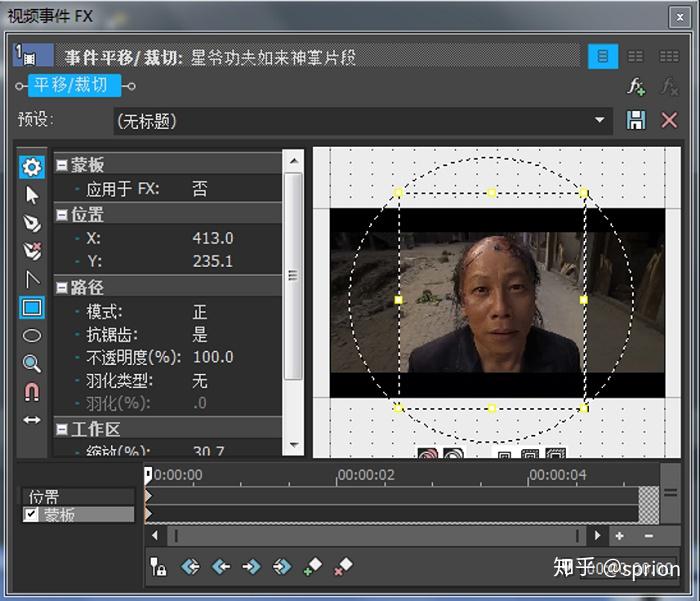The image size is (700, 601).
Task: Switch to two-column view icon
Action: (x=635, y=56)
